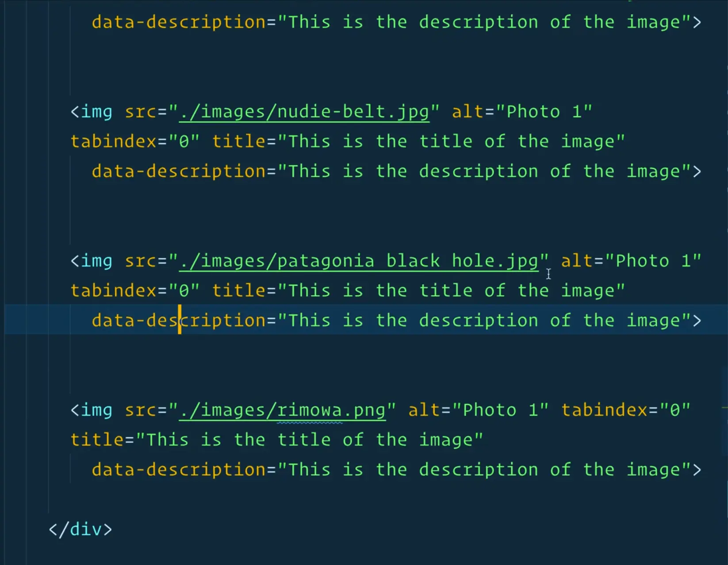Image resolution: width=728 pixels, height=565 pixels.
Task: Click the topmost data-description attribute
Action: point(178,22)
